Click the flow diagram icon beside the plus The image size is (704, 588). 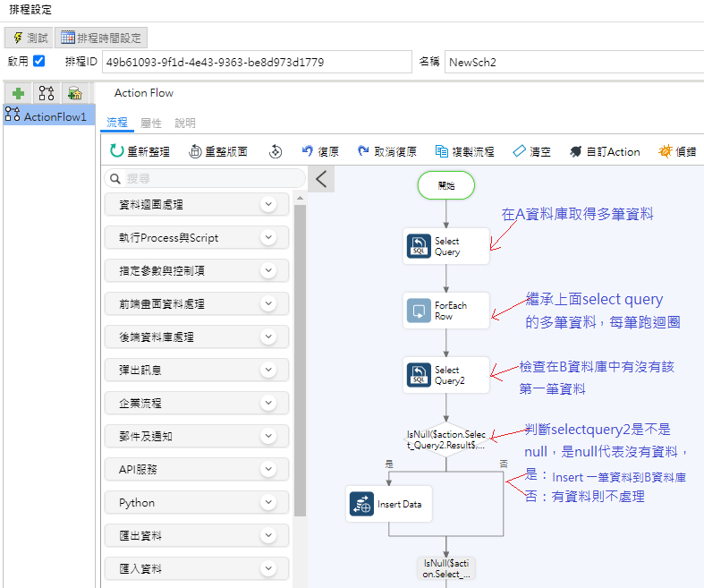[47, 93]
